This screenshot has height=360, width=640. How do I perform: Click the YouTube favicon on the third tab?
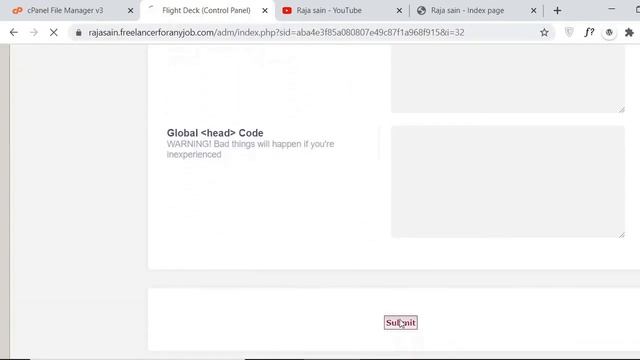click(287, 11)
